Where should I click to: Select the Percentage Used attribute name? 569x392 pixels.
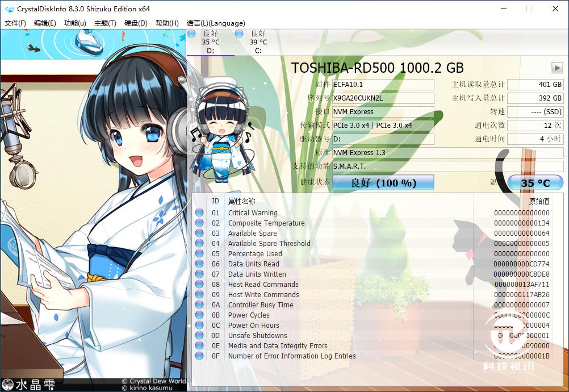255,253
